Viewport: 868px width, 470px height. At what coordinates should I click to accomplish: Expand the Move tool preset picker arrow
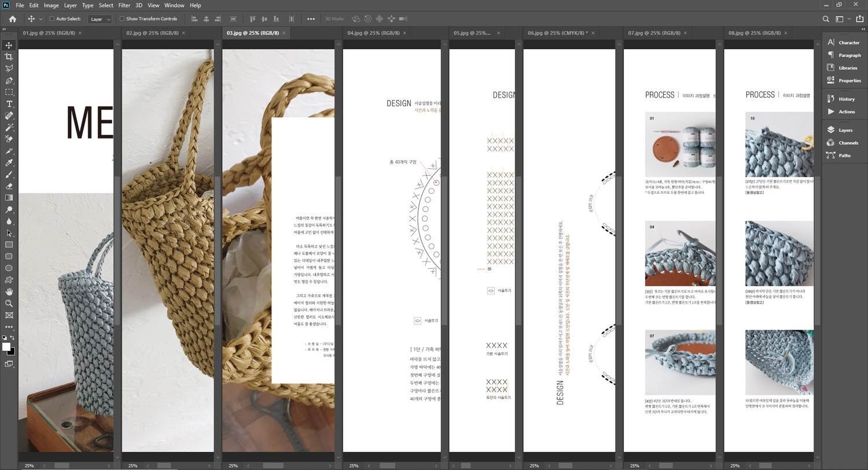(41, 19)
